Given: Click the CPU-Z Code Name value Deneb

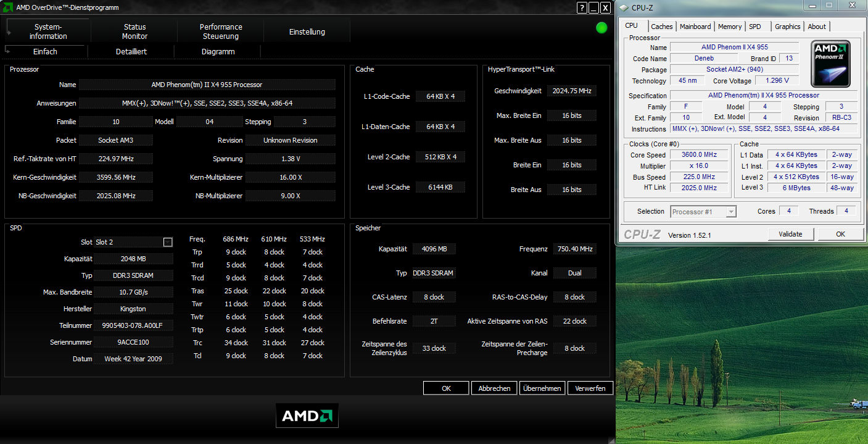Looking at the screenshot, I should coord(704,59).
